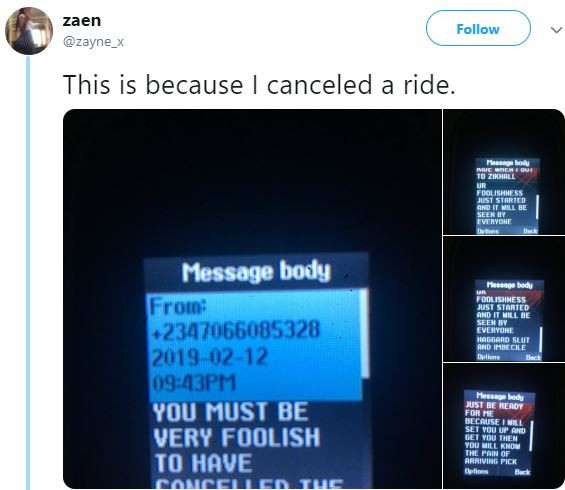The height and width of the screenshot is (490, 565).
Task: Expand the tweet options chevron arrow
Action: pos(557,30)
